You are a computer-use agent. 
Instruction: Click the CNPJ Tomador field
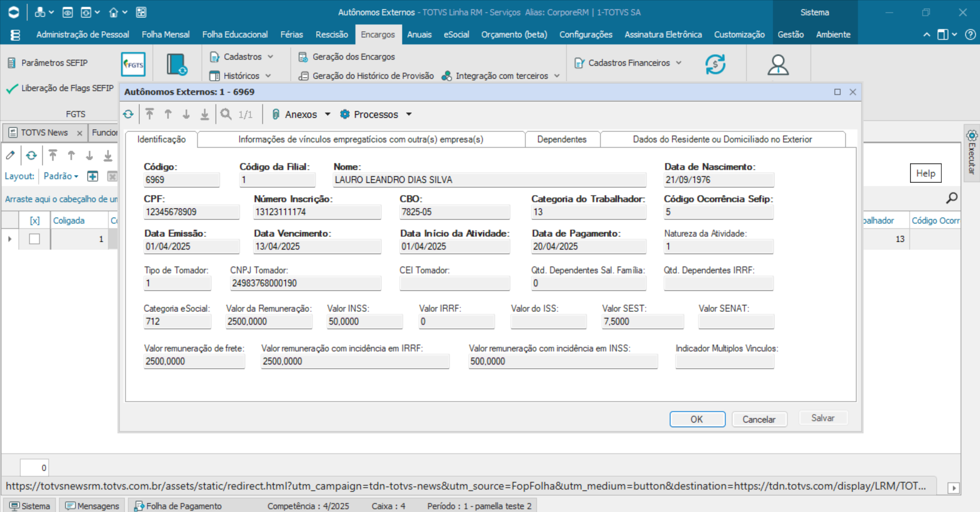(305, 283)
